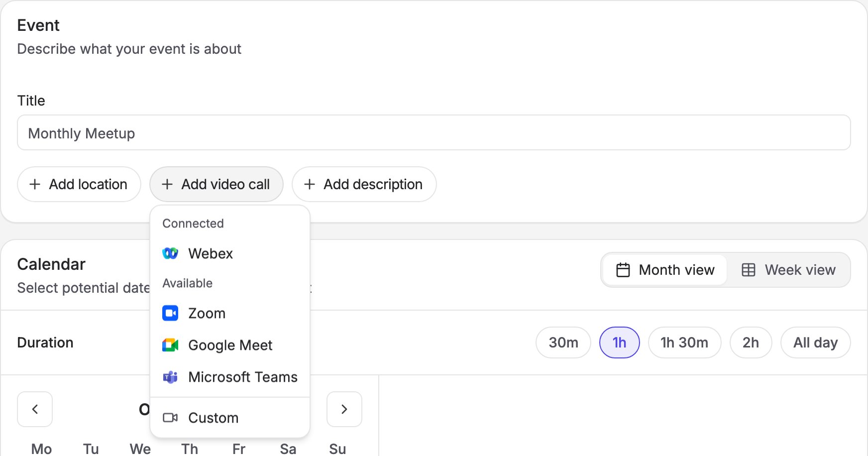Choose Microsoft Teams option
Screen dimensions: 868x456
(230, 377)
